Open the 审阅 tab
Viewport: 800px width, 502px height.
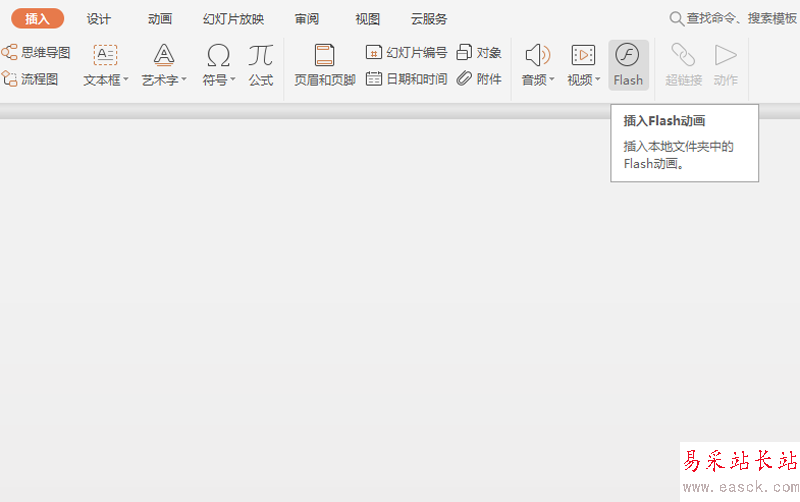coord(307,19)
